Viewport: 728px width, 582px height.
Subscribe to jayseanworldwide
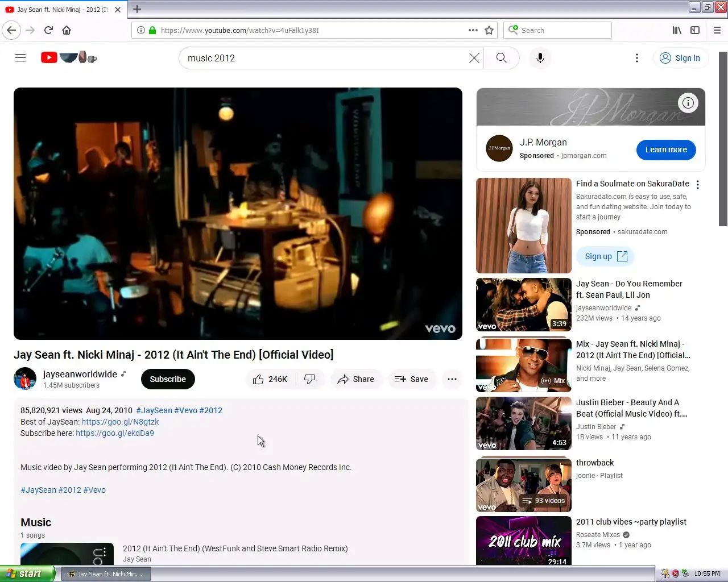pyautogui.click(x=168, y=379)
